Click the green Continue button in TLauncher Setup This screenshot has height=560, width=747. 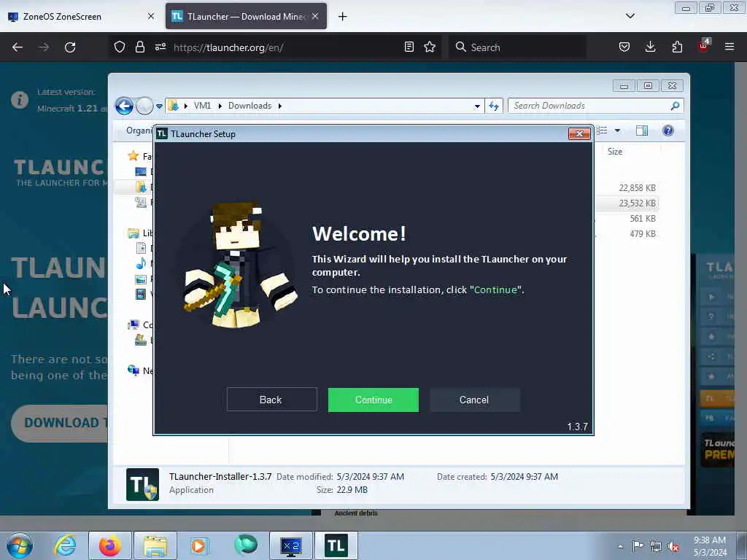coord(373,400)
